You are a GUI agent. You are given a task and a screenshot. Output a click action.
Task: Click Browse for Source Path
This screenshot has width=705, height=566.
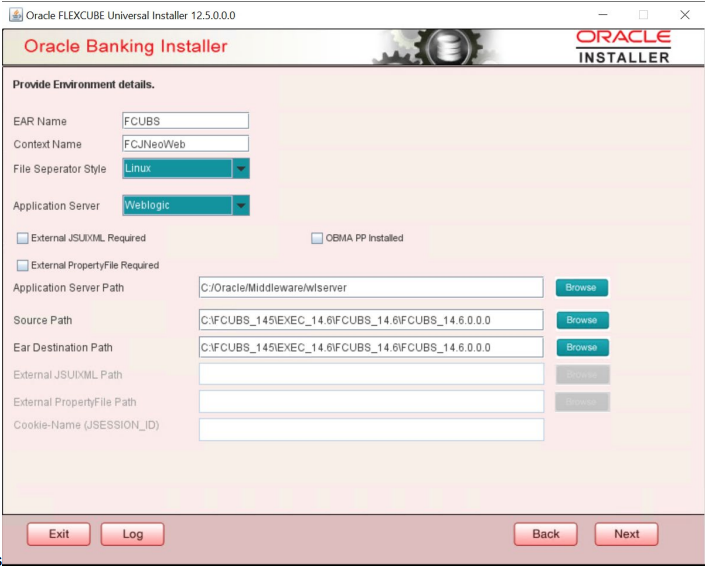tap(583, 320)
